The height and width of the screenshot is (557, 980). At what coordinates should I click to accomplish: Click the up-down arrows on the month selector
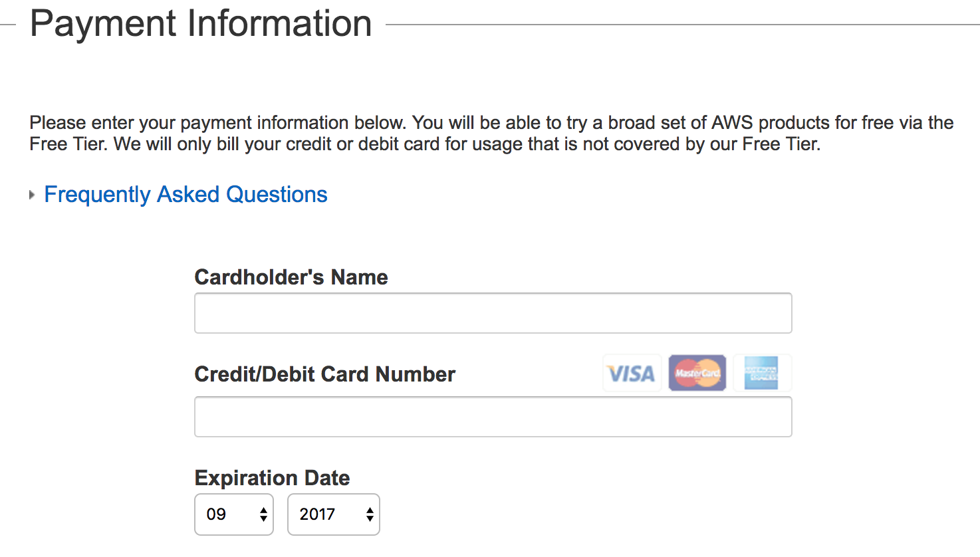264,514
